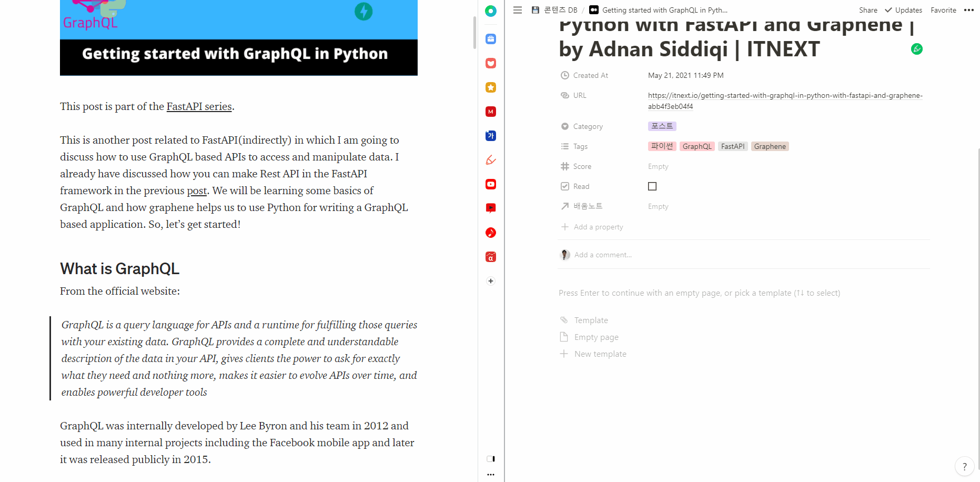The height and width of the screenshot is (482, 980).
Task: Open the blue briefcase sidebar panel
Action: coord(491,39)
